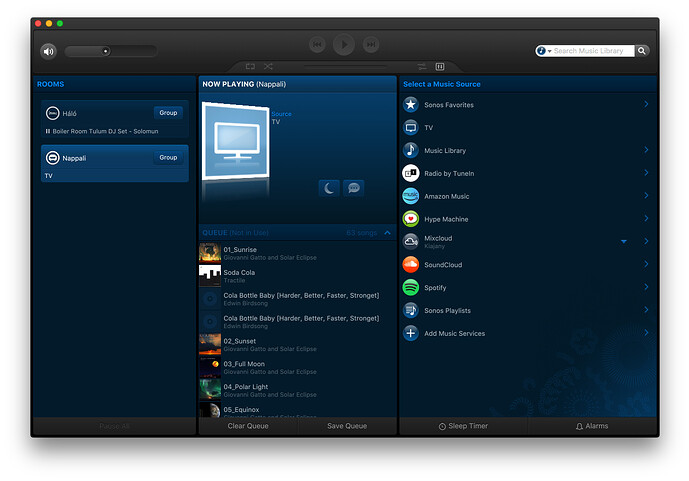Expand Music Library with its chevron

[x=646, y=150]
